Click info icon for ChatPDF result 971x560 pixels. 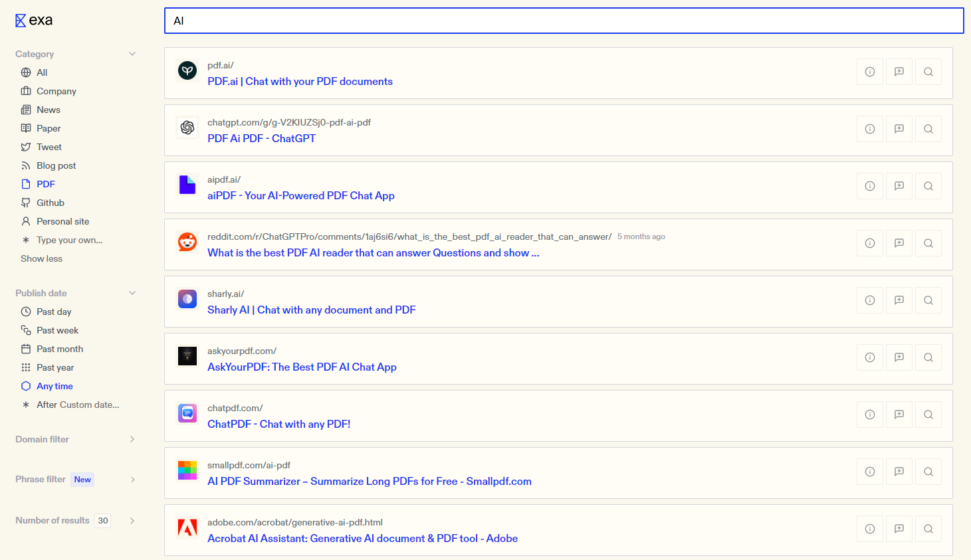pos(870,415)
